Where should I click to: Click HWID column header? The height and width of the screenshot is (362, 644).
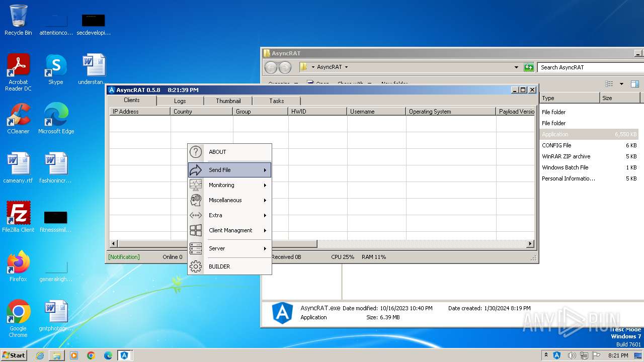pyautogui.click(x=317, y=112)
